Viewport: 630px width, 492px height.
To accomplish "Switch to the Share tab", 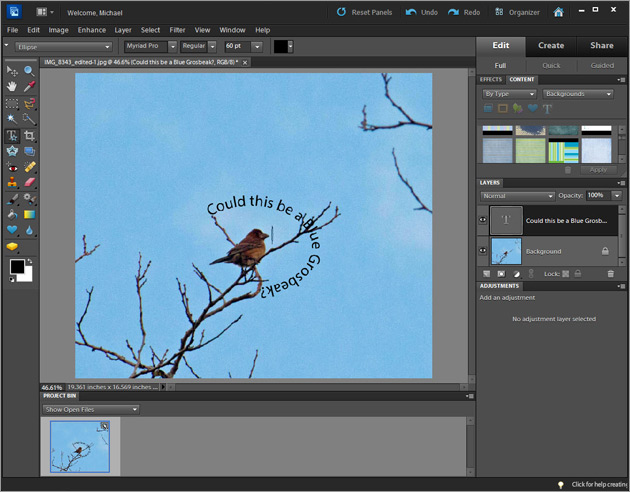I will [601, 46].
